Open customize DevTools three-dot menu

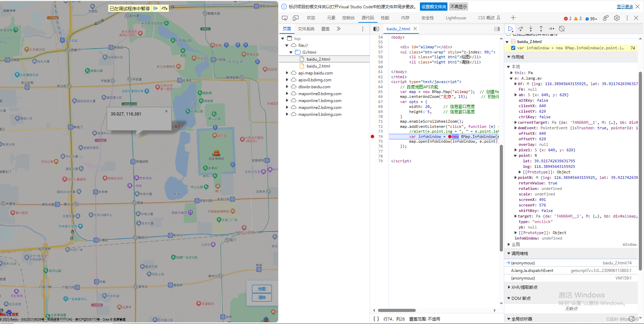point(627,18)
